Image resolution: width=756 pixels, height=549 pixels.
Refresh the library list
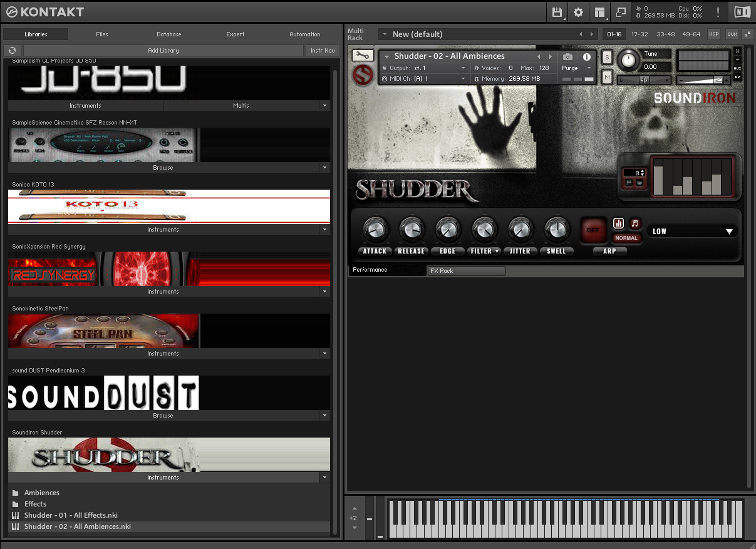pos(12,50)
